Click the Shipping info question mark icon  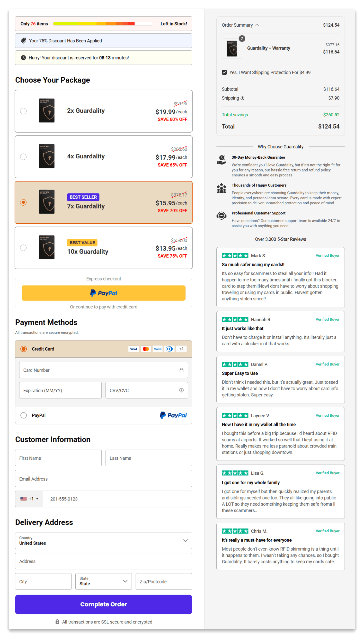pos(242,98)
